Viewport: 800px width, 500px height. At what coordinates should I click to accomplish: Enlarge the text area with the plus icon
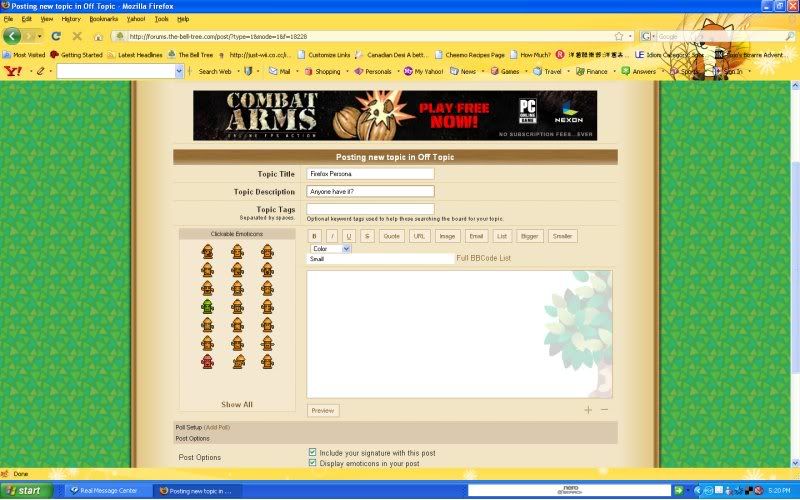coord(588,410)
